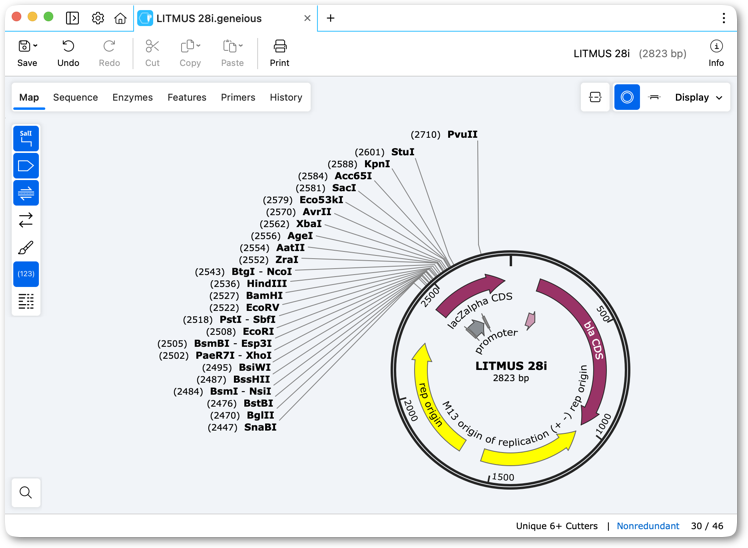Select the AgeI enzyme label
This screenshot has height=548, width=748.
point(300,236)
